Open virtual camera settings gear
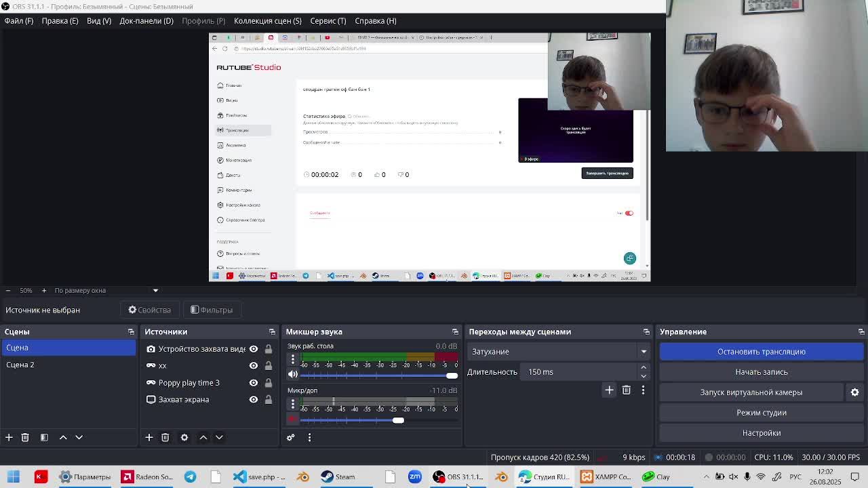Image resolution: width=868 pixels, height=488 pixels. coord(854,392)
